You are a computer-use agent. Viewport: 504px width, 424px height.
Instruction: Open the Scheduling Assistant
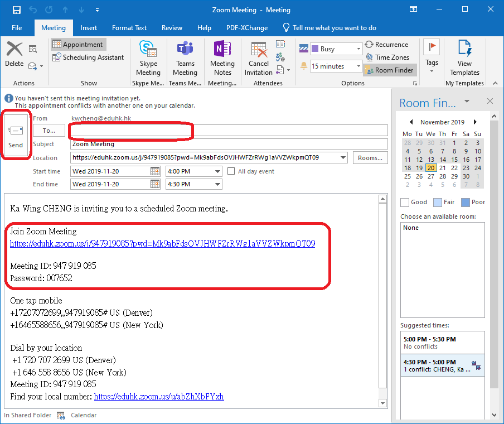point(88,57)
